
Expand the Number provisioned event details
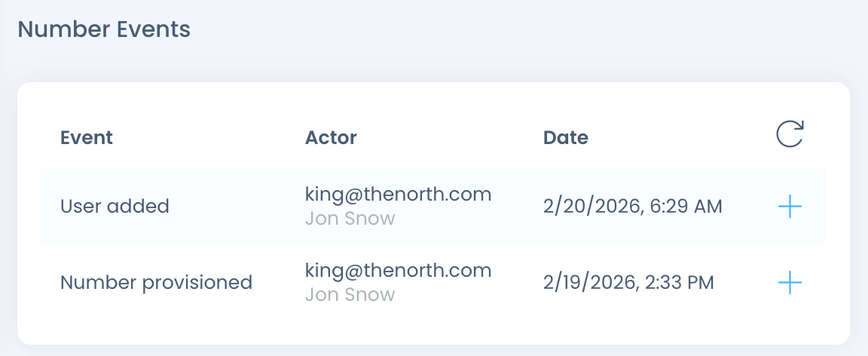[790, 283]
